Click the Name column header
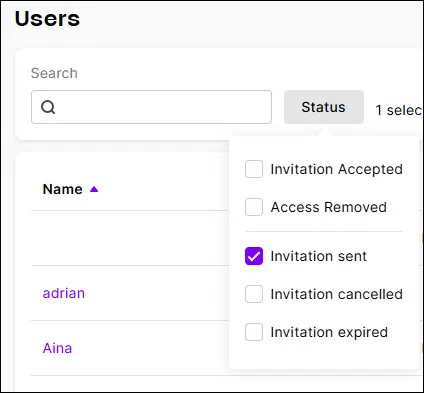Image resolution: width=424 pixels, height=393 pixels. tap(63, 189)
